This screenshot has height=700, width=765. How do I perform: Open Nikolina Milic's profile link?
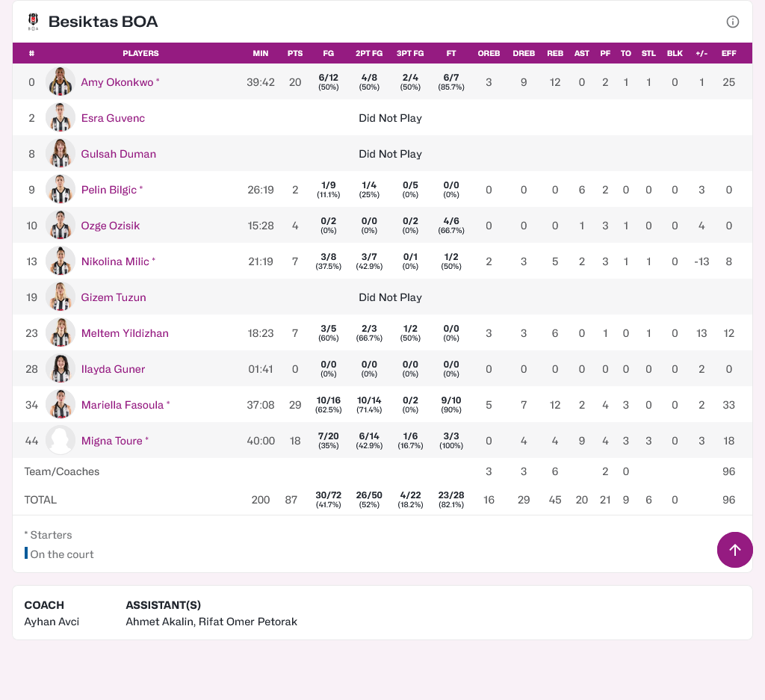click(115, 261)
